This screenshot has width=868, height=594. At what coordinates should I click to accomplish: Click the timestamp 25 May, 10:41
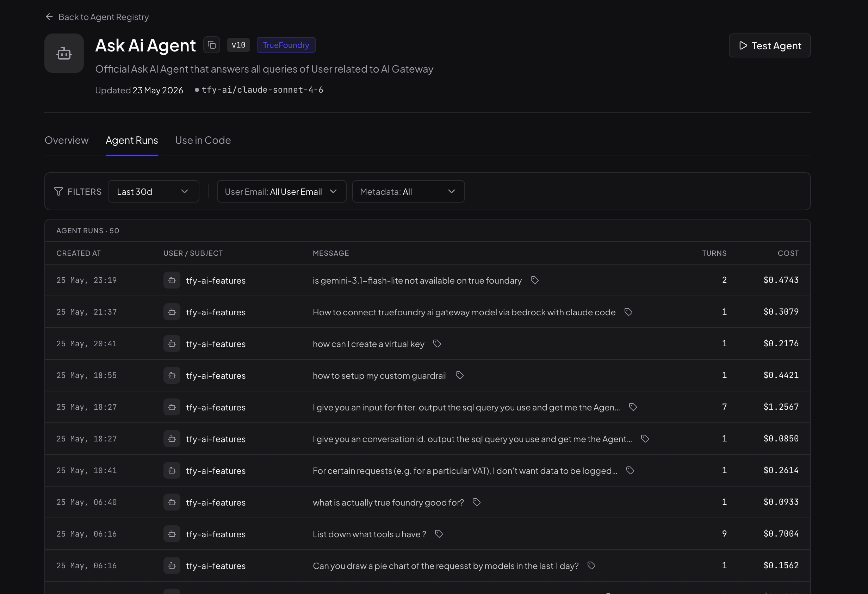[x=87, y=471]
